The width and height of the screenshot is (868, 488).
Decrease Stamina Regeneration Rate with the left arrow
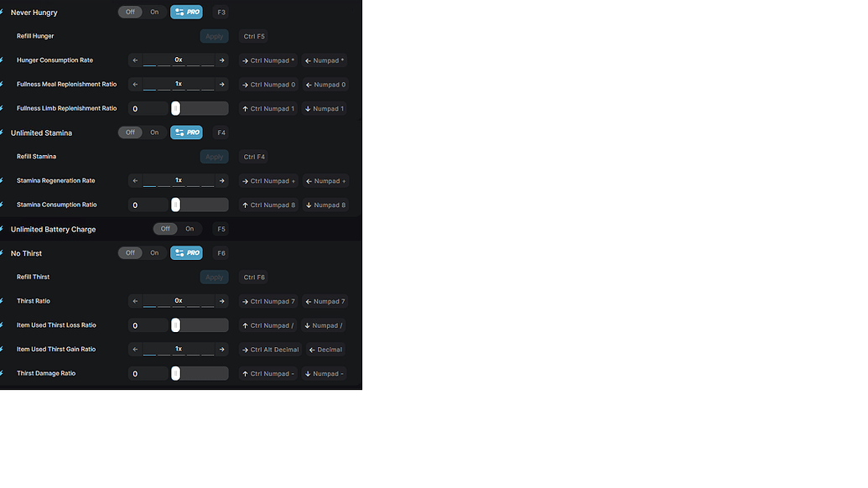point(135,180)
